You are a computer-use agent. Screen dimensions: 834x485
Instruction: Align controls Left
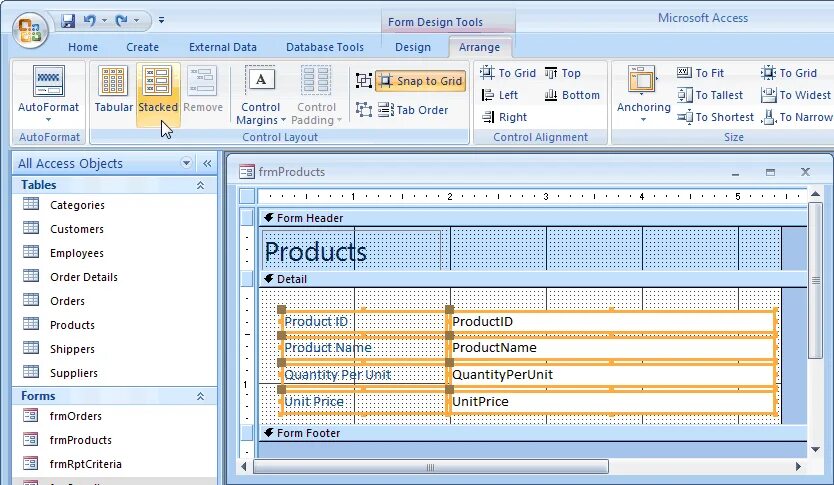499,95
